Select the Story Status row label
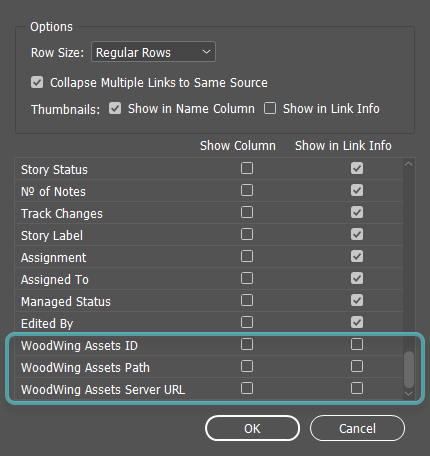430x456 pixels. (x=54, y=170)
